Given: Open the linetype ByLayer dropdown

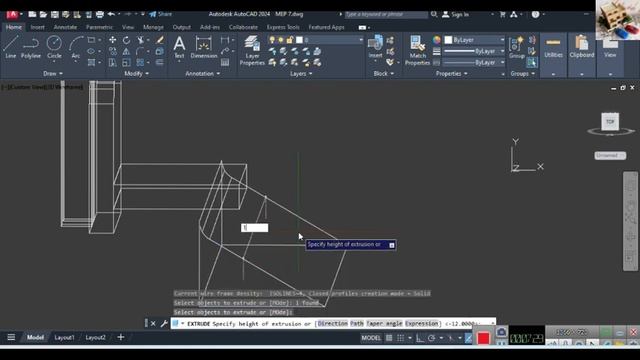Looking at the screenshot, I should [474, 62].
